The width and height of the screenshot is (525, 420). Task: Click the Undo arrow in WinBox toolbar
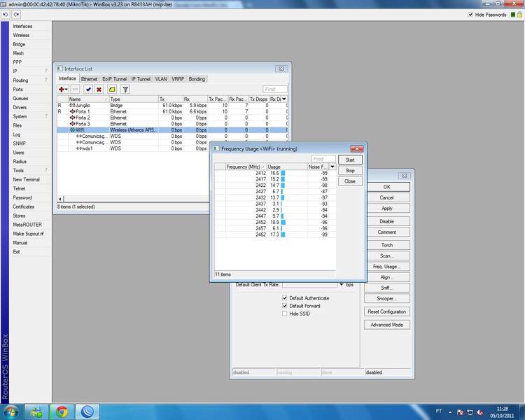coord(6,15)
